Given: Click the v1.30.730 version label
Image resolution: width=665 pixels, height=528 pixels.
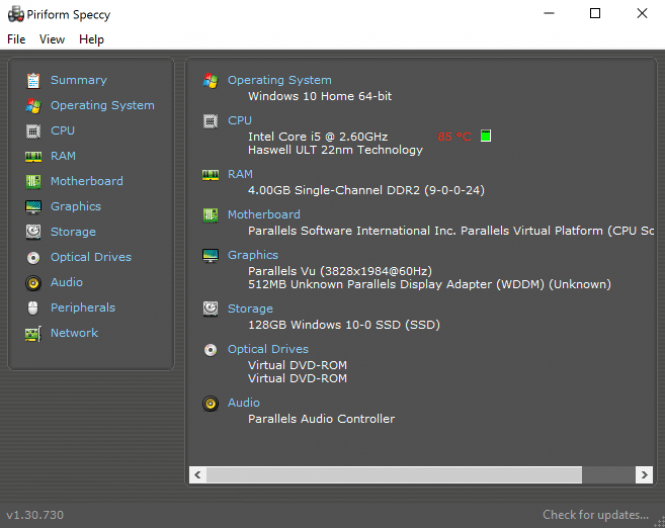Looking at the screenshot, I should coord(35,515).
